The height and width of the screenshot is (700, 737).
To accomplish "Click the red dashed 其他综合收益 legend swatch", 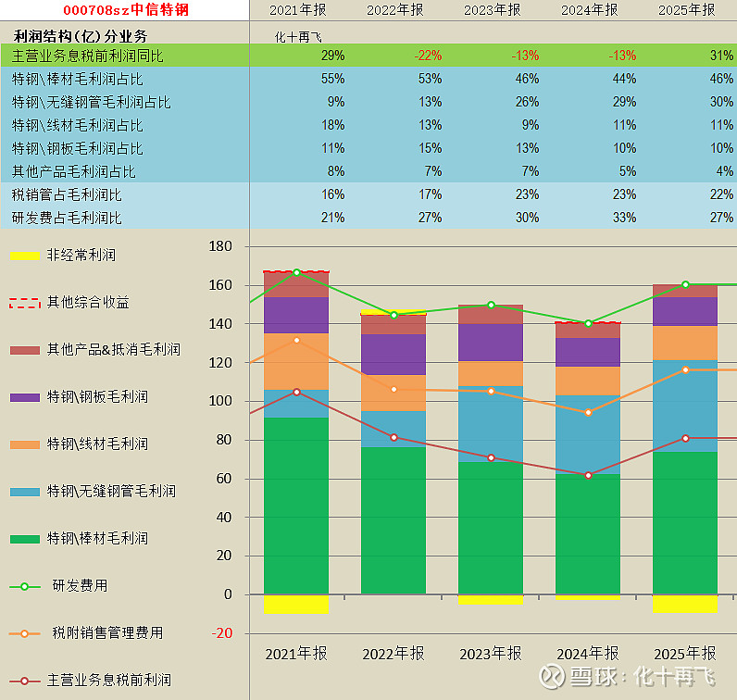I will point(25,303).
